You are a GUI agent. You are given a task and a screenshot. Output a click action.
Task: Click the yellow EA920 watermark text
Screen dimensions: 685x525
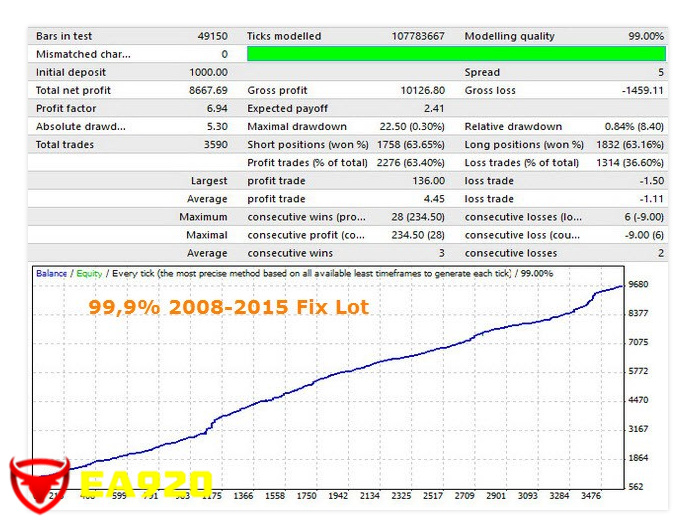point(145,485)
